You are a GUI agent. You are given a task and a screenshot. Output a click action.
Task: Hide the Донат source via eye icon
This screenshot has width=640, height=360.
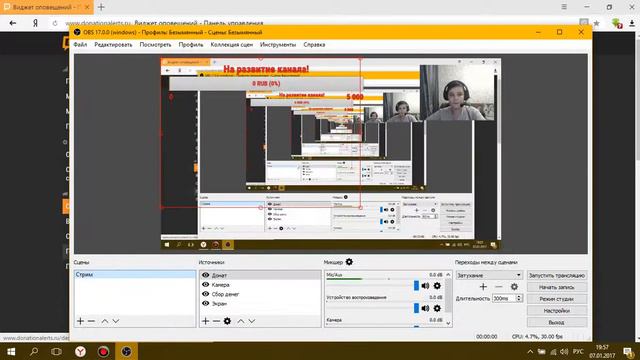click(206, 275)
